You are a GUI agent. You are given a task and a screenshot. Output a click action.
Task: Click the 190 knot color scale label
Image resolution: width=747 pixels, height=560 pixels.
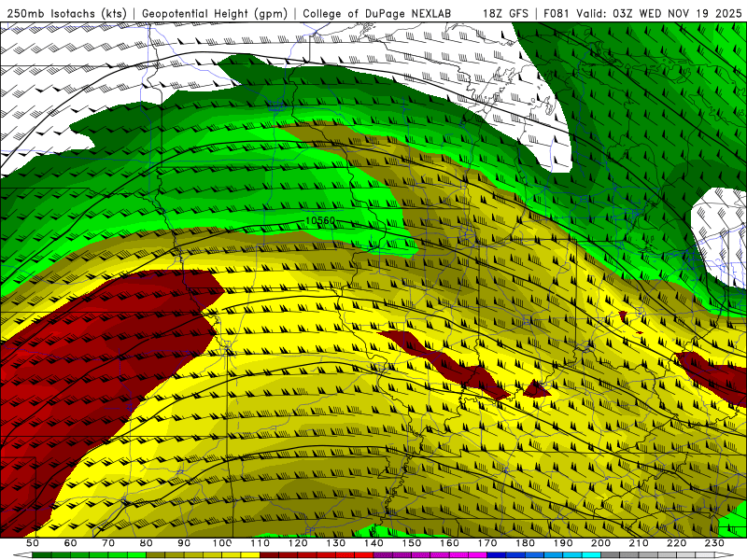[563, 543]
